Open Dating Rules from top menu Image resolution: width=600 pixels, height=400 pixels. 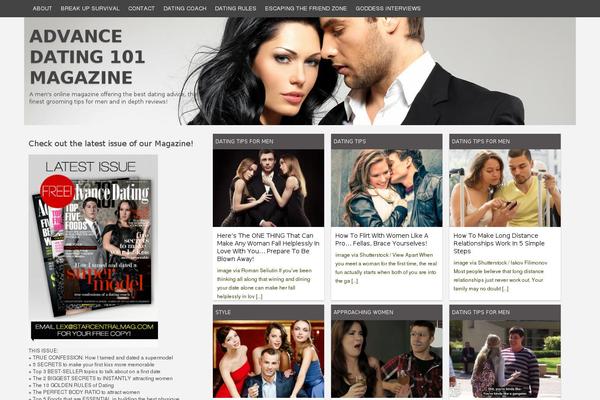[x=235, y=8]
